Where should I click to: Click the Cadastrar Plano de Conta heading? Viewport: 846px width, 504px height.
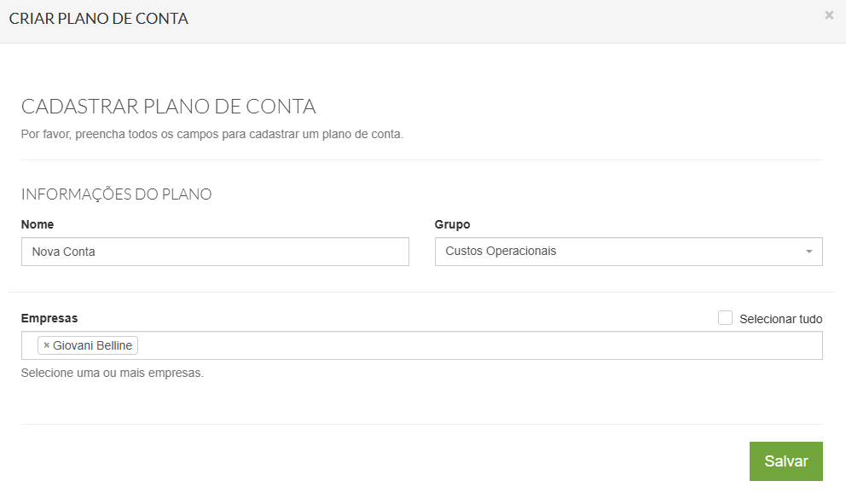169,107
